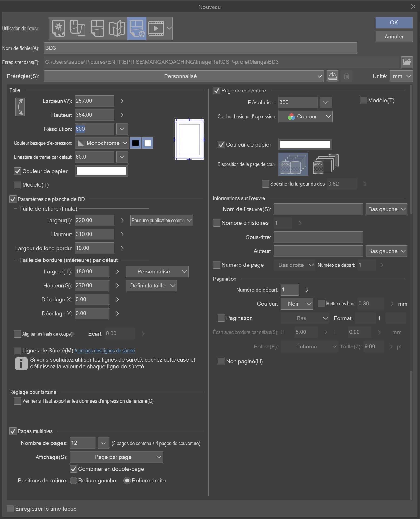Viewport: 420px width, 519px height.
Task: Open A propos des lignes de sûreté link
Action: pos(105,351)
